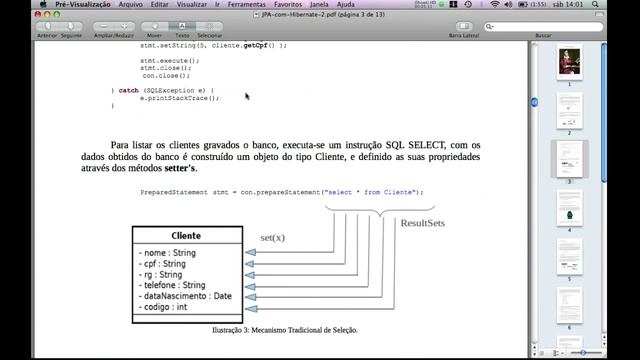Click document scrollbar down arrow
This screenshot has width=640, height=360.
[534, 353]
